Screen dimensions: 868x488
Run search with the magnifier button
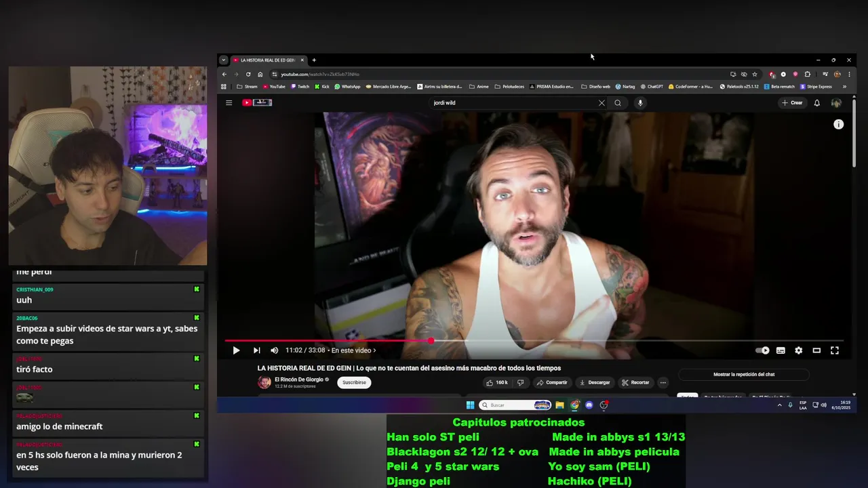coord(618,103)
